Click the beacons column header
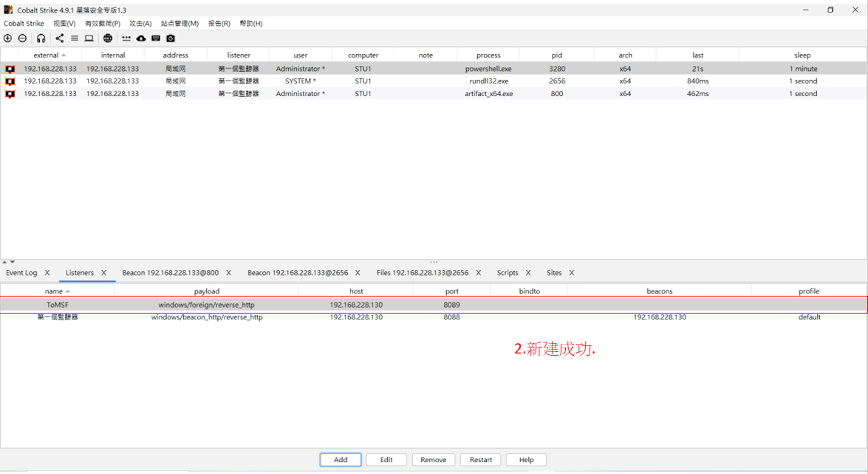The width and height of the screenshot is (868, 474). [x=659, y=291]
